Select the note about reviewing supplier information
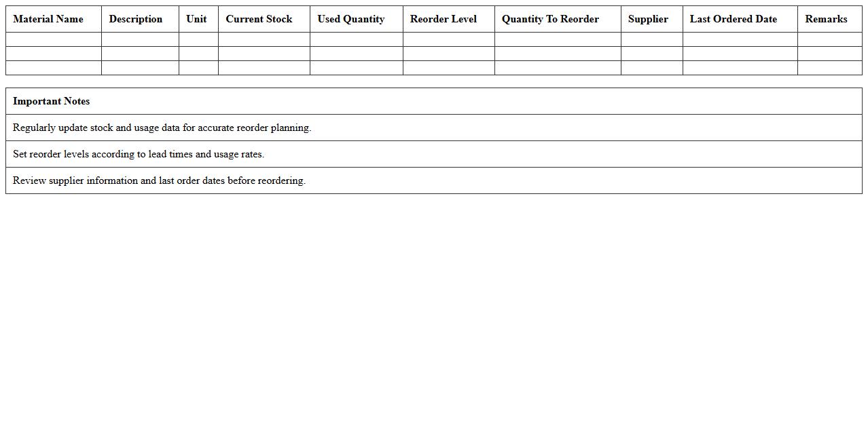This screenshot has height=441, width=868. tap(159, 180)
